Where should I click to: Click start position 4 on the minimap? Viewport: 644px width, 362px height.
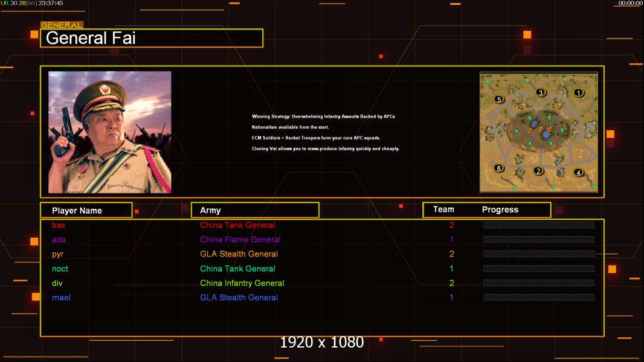(578, 173)
